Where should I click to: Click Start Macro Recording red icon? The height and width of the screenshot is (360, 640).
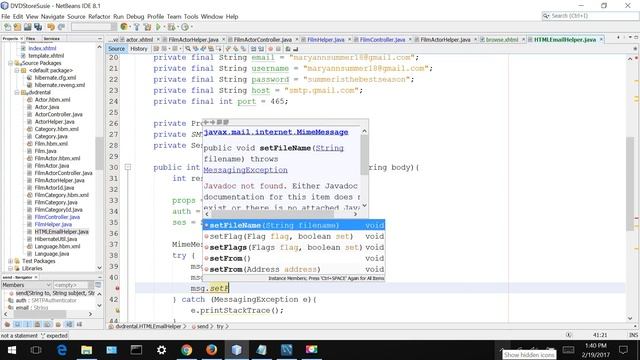pyautogui.click(x=270, y=49)
